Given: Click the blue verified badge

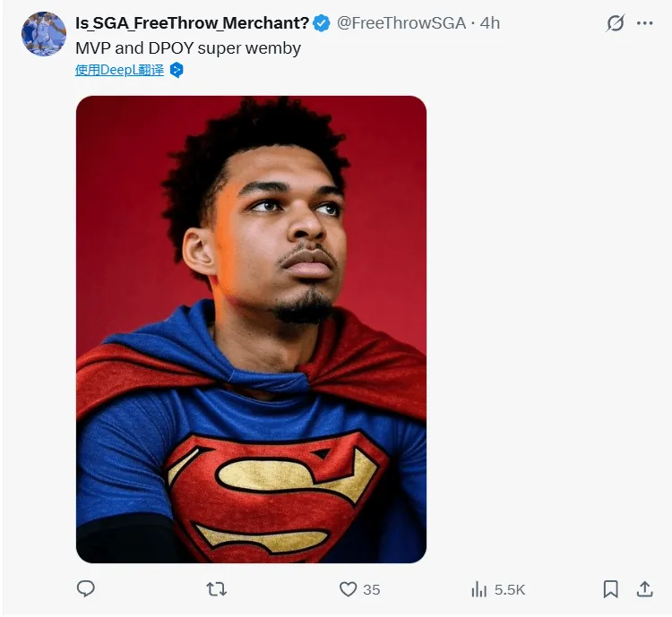Looking at the screenshot, I should [x=321, y=23].
